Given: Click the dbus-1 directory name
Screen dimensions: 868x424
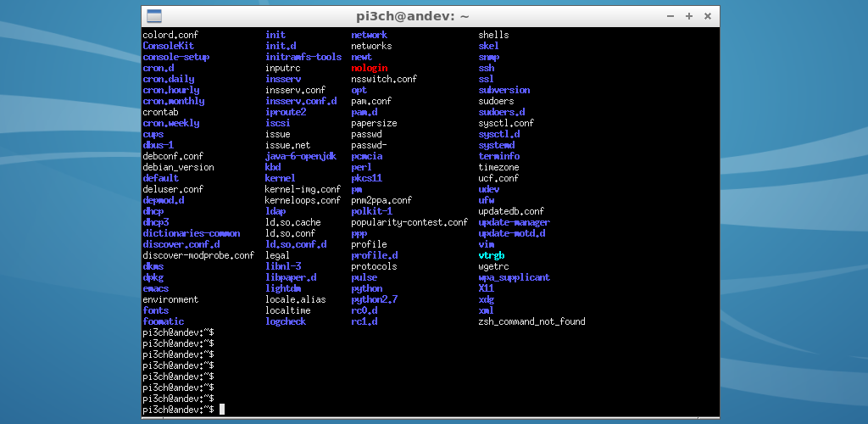Looking at the screenshot, I should [159, 146].
